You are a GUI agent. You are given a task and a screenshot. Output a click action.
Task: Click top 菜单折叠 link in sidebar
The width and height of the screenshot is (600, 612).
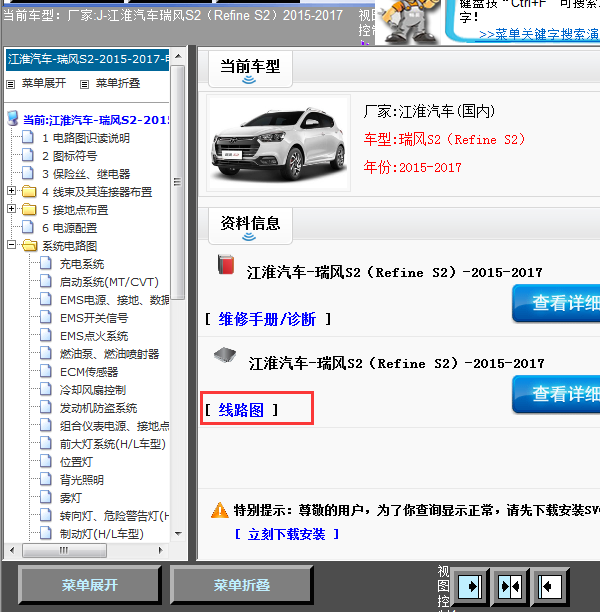[x=118, y=83]
